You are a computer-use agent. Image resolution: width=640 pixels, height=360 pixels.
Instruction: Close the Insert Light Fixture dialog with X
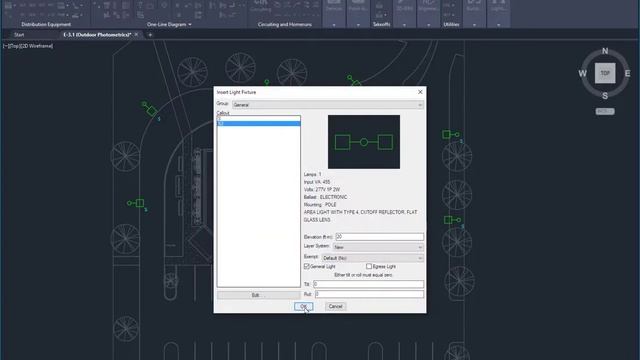pyautogui.click(x=420, y=92)
